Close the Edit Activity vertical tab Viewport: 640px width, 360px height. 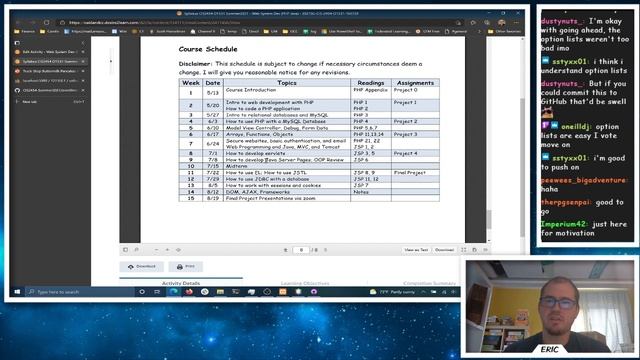coord(83,52)
